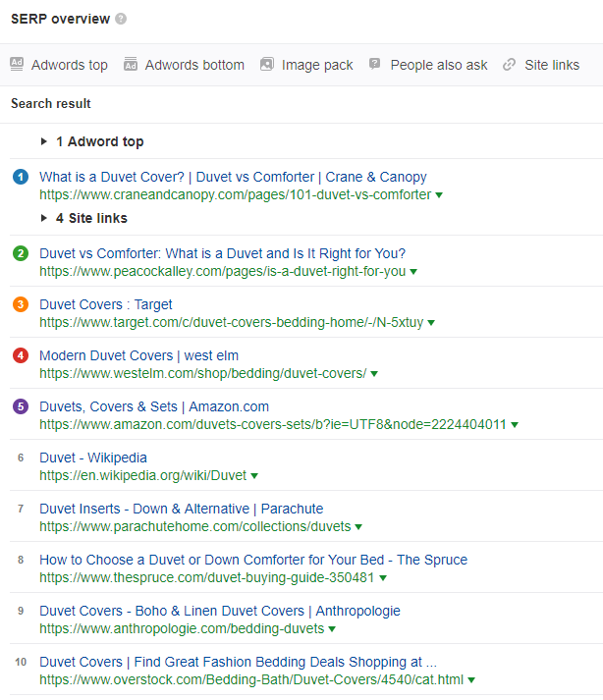
Task: Click the Site links chain icon
Action: click(509, 65)
